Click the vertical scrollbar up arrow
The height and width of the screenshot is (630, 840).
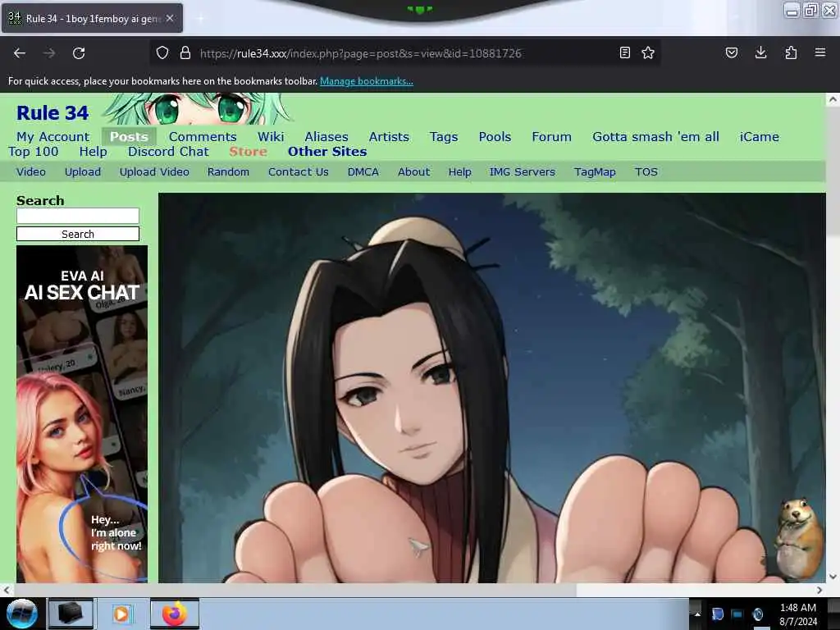tap(833, 99)
